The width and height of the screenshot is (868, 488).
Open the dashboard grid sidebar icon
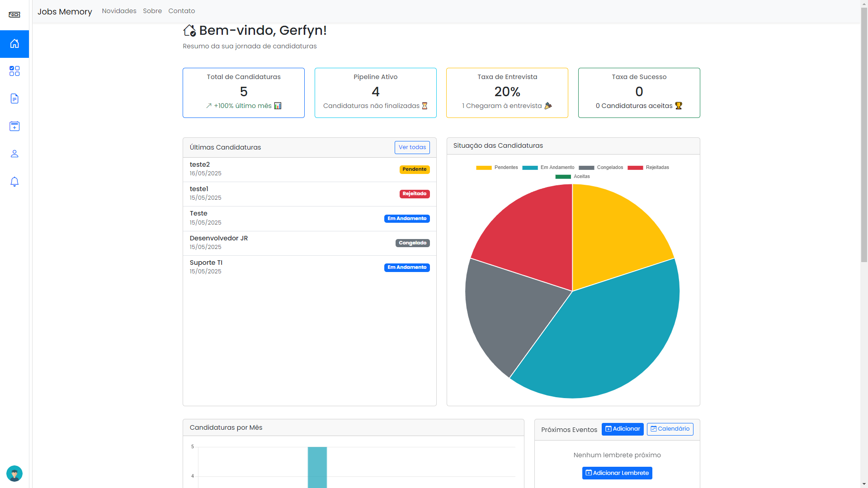[14, 71]
